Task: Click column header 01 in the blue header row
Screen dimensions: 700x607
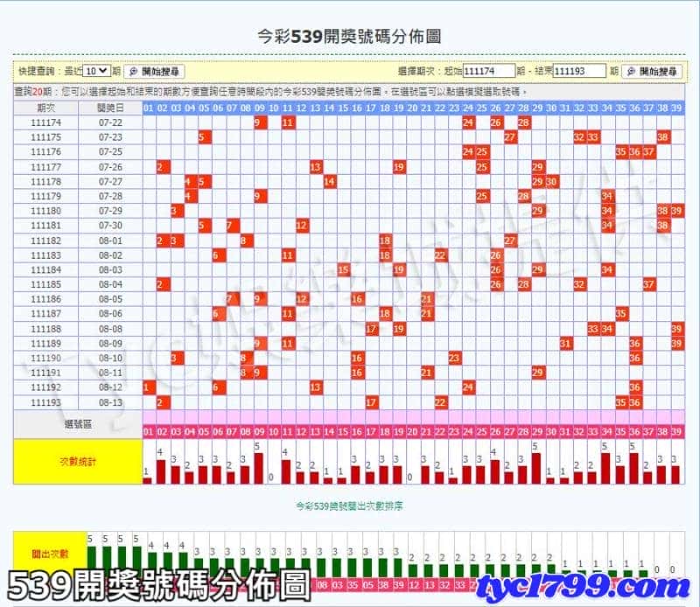Action: click(149, 108)
